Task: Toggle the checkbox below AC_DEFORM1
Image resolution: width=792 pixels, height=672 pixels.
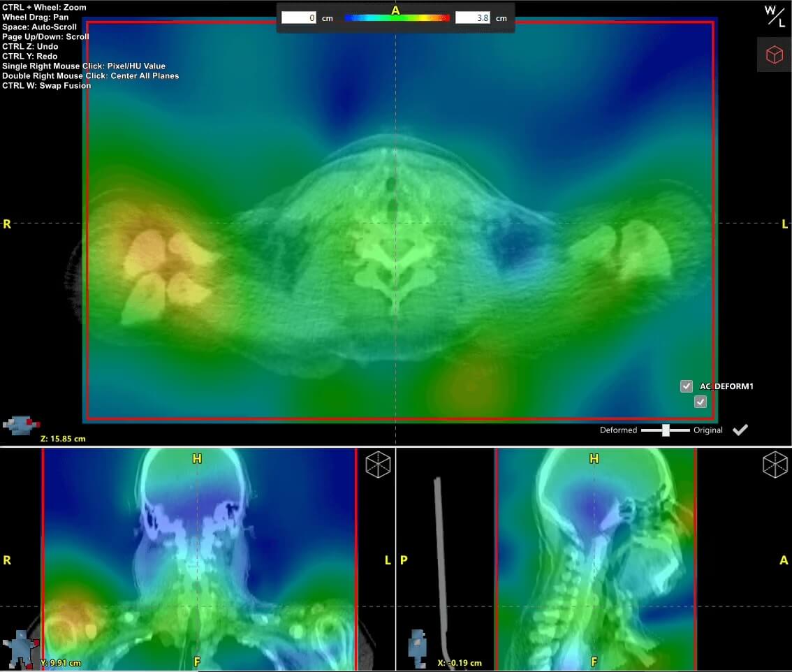Action: pyautogui.click(x=701, y=402)
